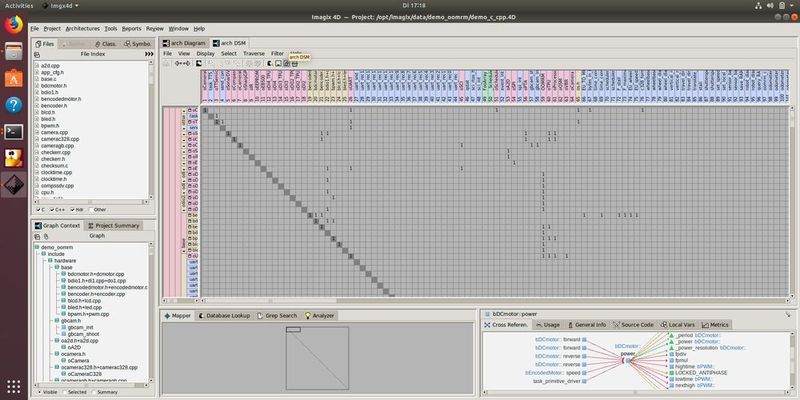This screenshot has height=400, width=800.
Task: Open the Help icon in the dock
Action: click(14, 105)
